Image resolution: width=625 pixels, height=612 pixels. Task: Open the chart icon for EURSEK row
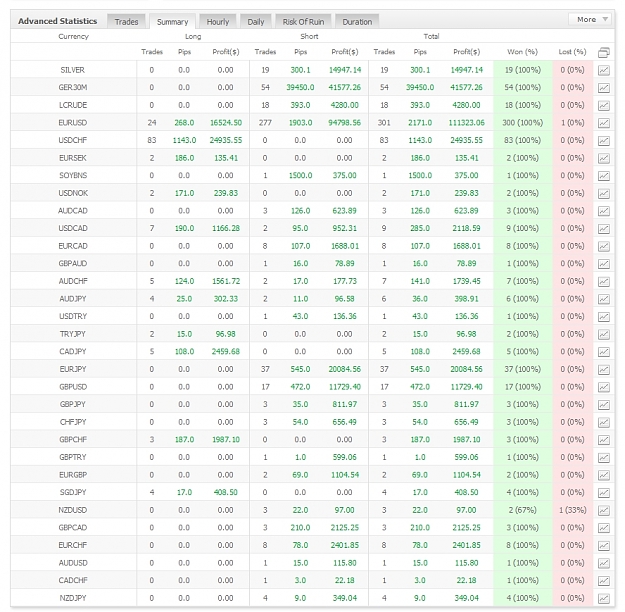[603, 159]
